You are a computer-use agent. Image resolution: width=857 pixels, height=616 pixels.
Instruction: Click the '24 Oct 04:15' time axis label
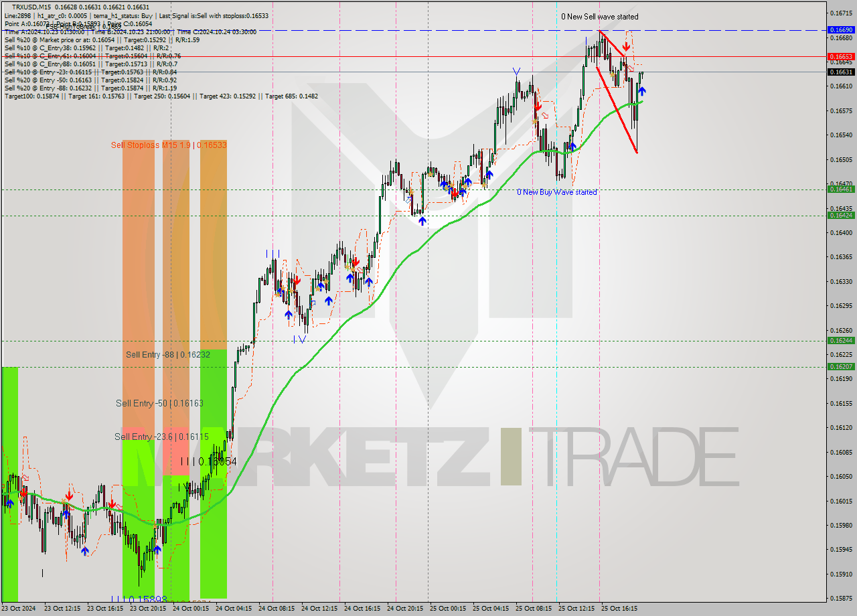click(x=234, y=609)
